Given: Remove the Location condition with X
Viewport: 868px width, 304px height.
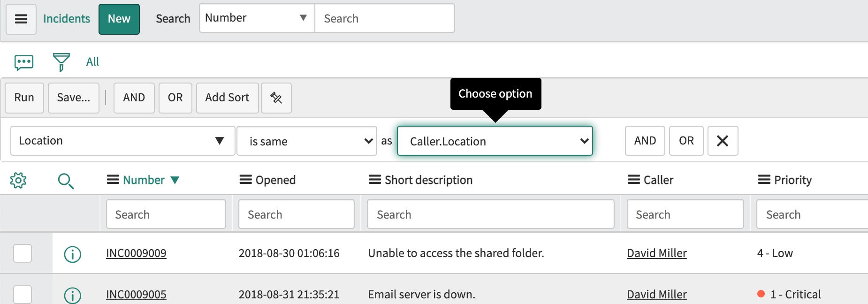Looking at the screenshot, I should coord(723,141).
